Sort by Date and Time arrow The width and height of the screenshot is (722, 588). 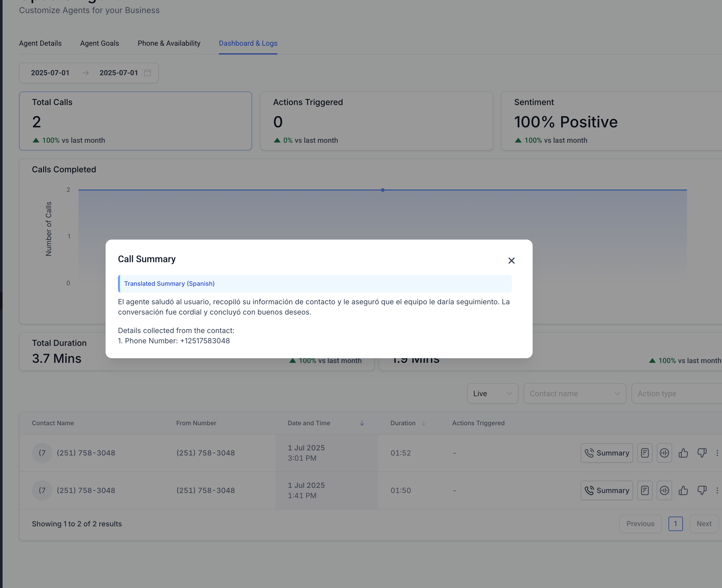pyautogui.click(x=362, y=423)
